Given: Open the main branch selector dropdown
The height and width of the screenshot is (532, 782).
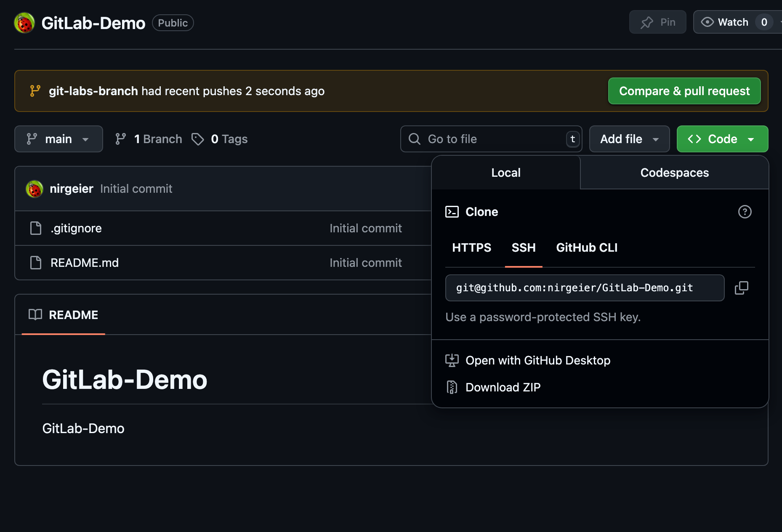Looking at the screenshot, I should click(59, 139).
